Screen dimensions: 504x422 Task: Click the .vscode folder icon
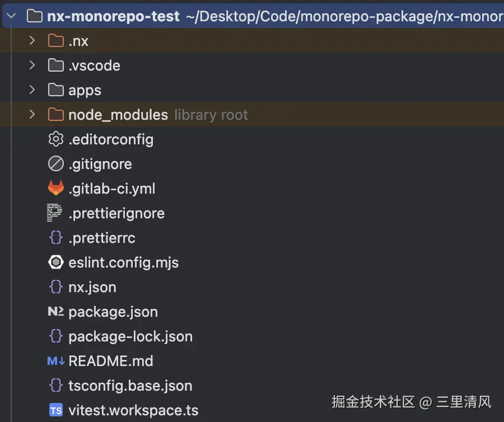pyautogui.click(x=56, y=65)
